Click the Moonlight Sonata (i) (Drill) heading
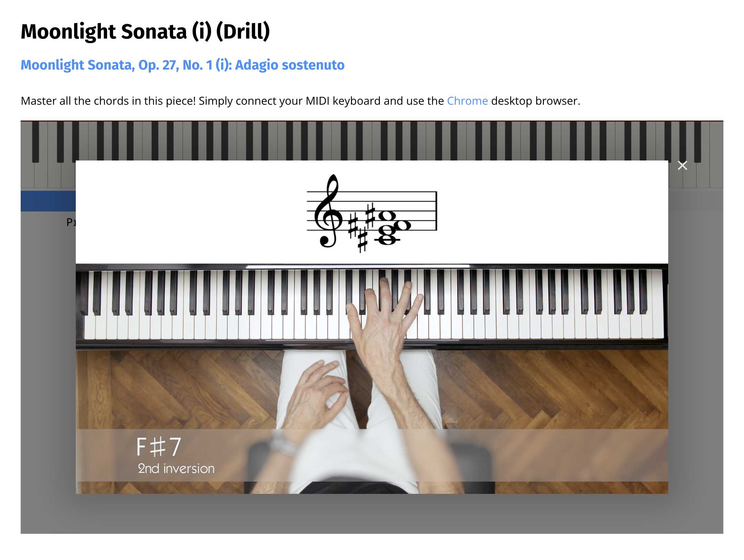This screenshot has width=744, height=560. 145,31
